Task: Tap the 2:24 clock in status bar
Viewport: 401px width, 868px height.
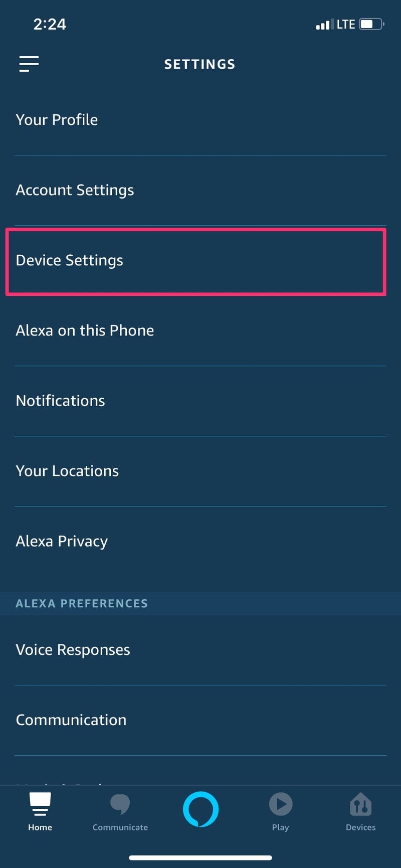Action: tap(50, 24)
